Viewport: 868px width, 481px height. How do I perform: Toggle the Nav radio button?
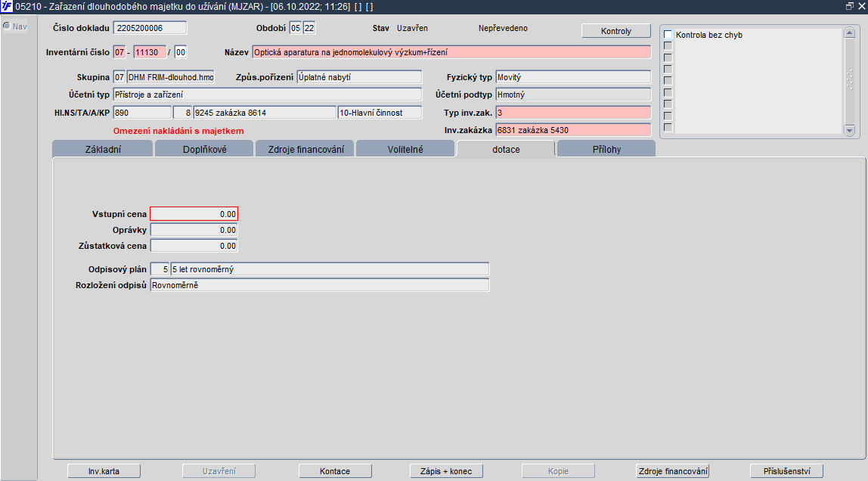[7, 26]
